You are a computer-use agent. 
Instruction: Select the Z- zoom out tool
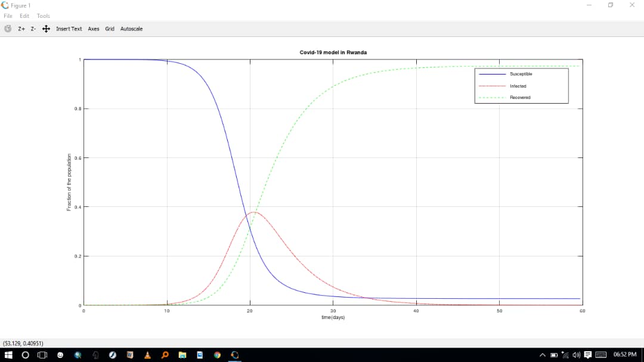(x=33, y=29)
